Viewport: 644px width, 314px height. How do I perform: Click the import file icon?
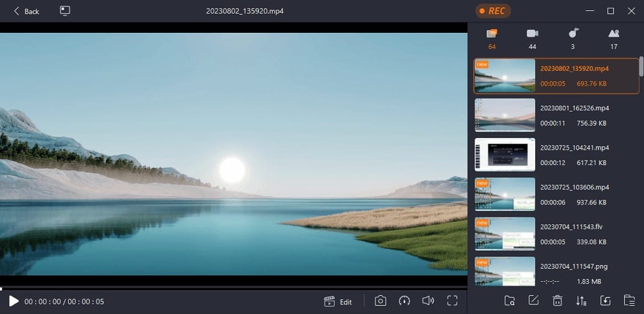tap(605, 300)
